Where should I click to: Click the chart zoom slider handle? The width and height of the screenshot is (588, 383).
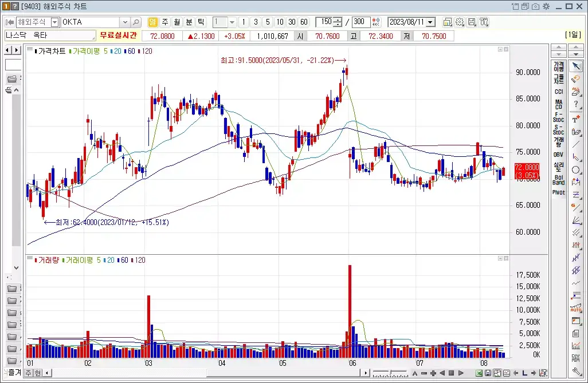(x=391, y=373)
